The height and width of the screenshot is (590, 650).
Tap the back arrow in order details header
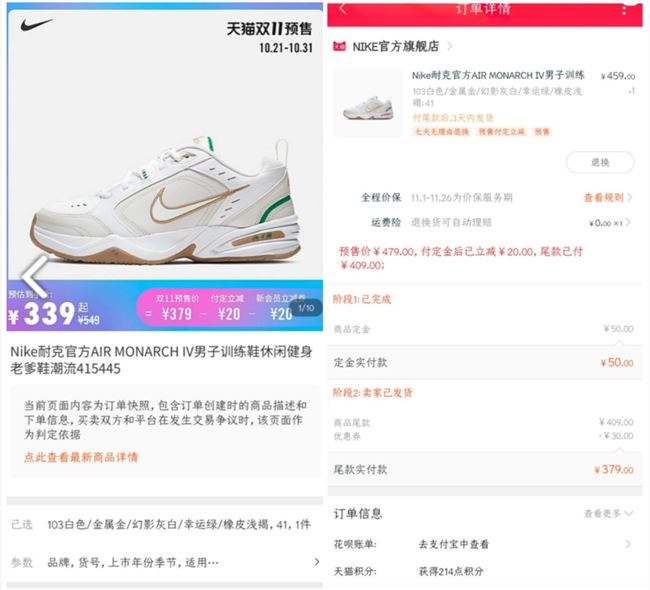[x=342, y=8]
